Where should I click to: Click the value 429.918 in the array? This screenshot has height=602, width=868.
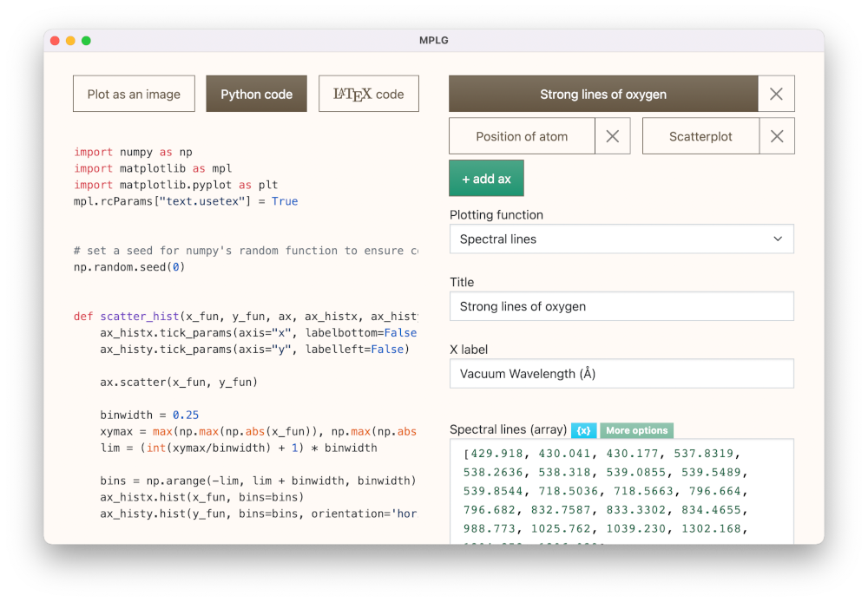(496, 454)
